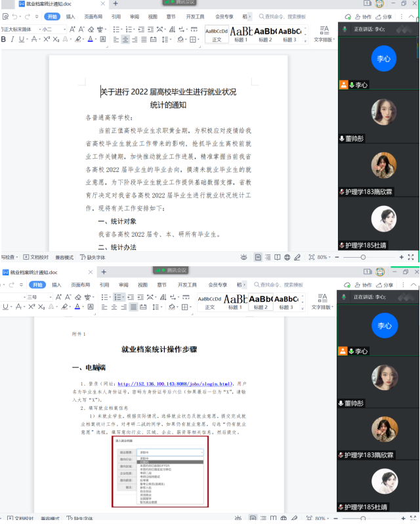Image resolution: width=420 pixels, height=524 pixels.
Task: Toggle underline formatting in top window ribbon
Action: 22,39
